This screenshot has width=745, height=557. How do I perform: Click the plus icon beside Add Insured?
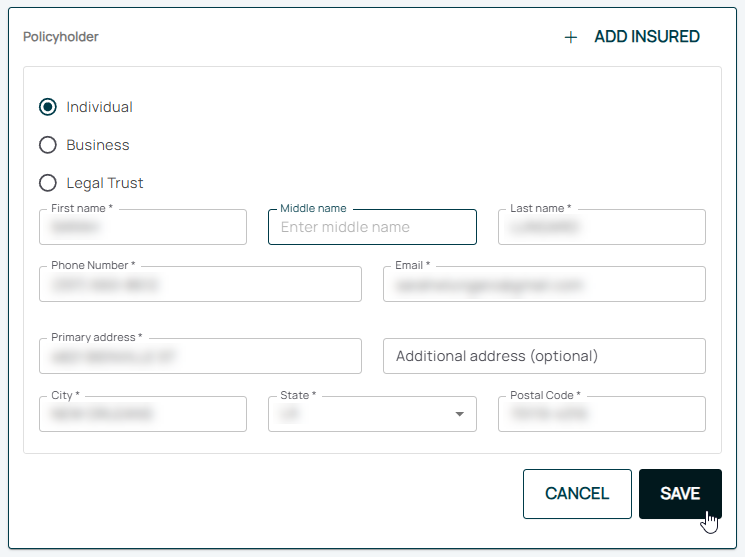pos(571,37)
